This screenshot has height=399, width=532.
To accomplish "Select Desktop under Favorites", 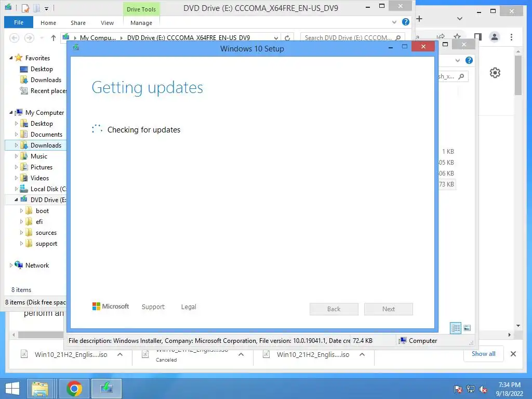I will pyautogui.click(x=42, y=69).
